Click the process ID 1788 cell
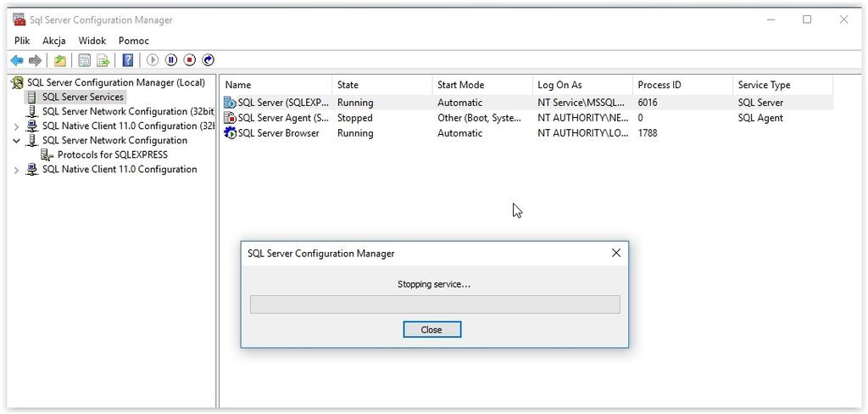868x414 pixels. pyautogui.click(x=647, y=133)
